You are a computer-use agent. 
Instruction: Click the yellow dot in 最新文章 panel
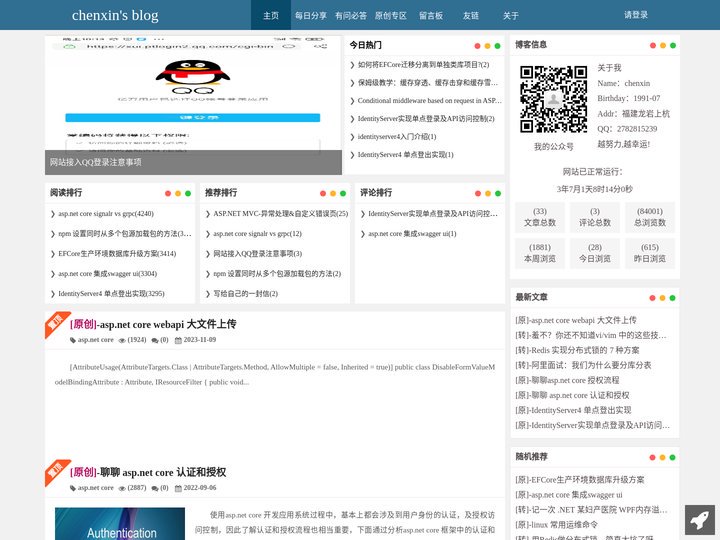point(663,298)
